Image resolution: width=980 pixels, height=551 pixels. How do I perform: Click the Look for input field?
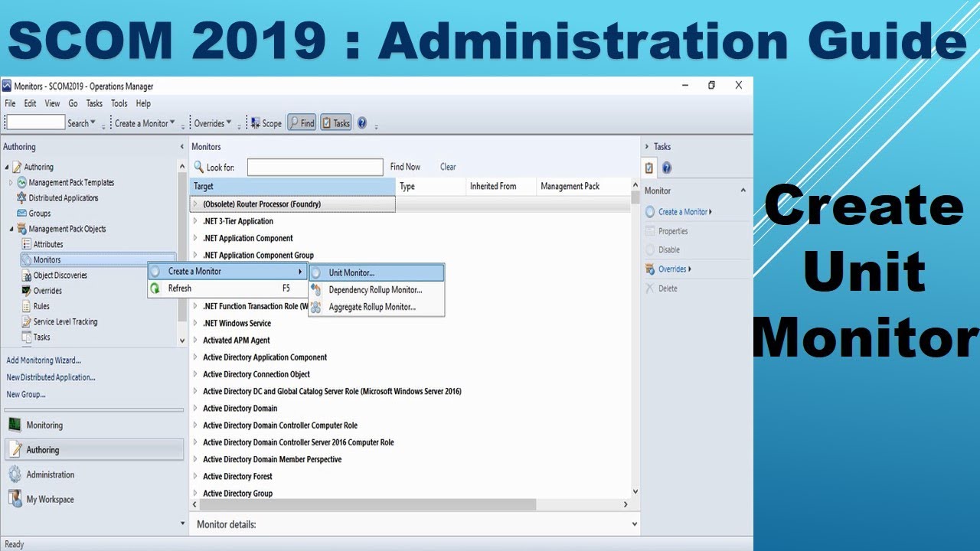tap(315, 167)
